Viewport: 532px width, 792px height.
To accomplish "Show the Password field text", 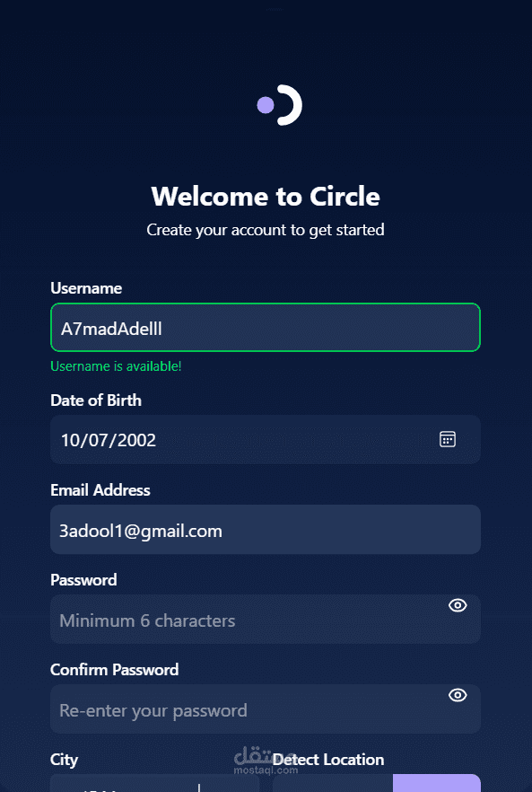I will click(458, 605).
